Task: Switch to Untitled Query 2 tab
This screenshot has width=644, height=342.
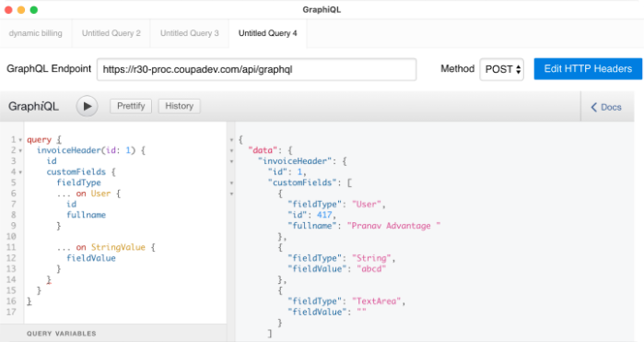Action: [x=111, y=33]
